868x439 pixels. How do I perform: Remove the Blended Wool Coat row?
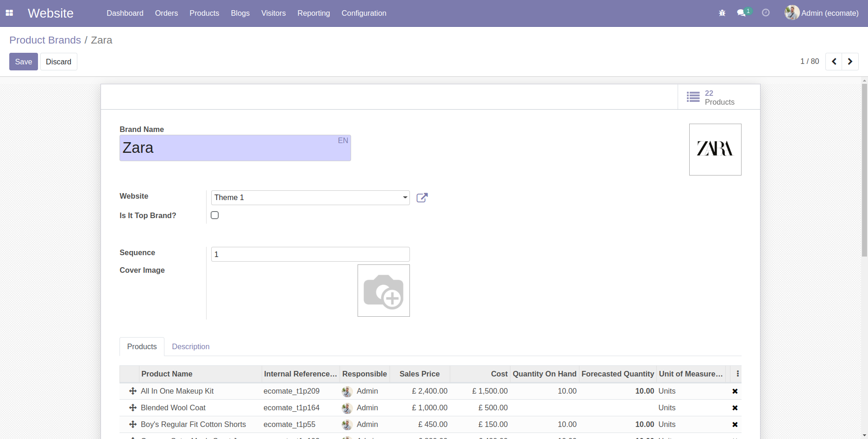735,408
